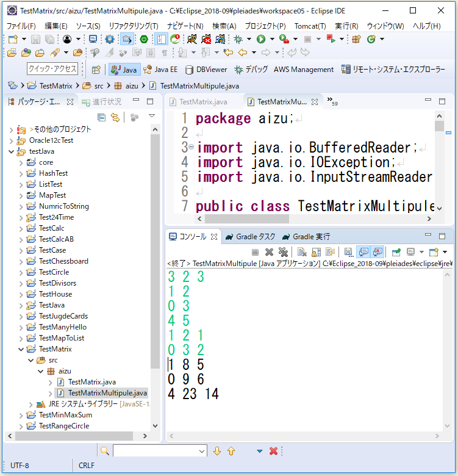Toggle the highlighted folder-arrow toolbar button
Screen dimensions: 458x476
point(127,39)
